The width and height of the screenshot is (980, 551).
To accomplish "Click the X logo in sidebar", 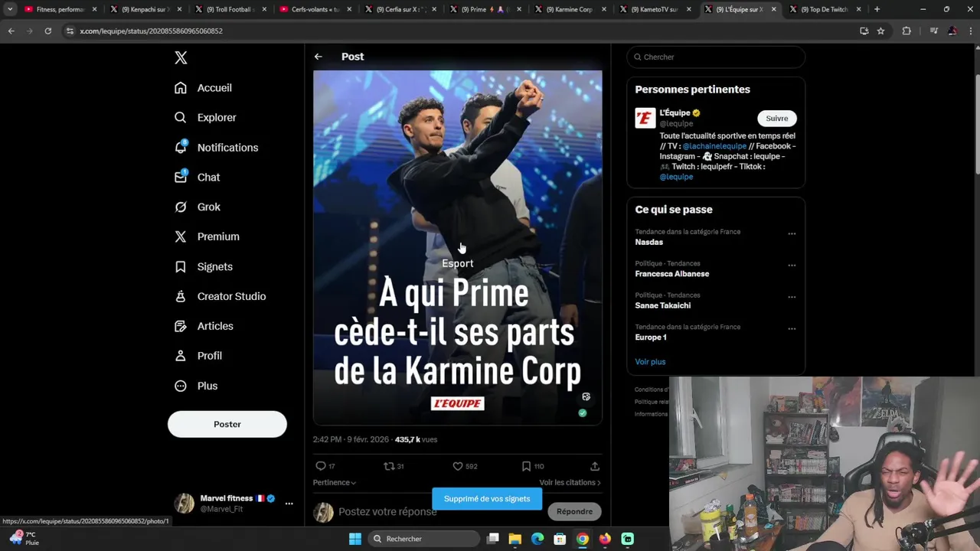I will point(181,57).
